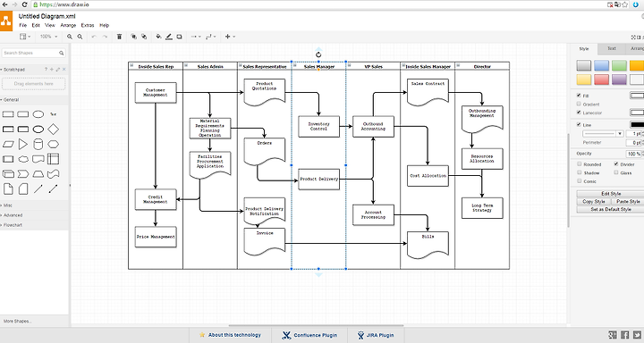Open the Arrange menu
This screenshot has height=343, width=644.
68,25
